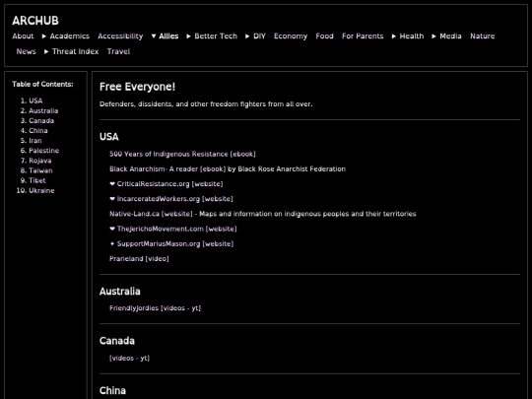
Task: Expand the Threat Index arrow
Action: click(46, 51)
